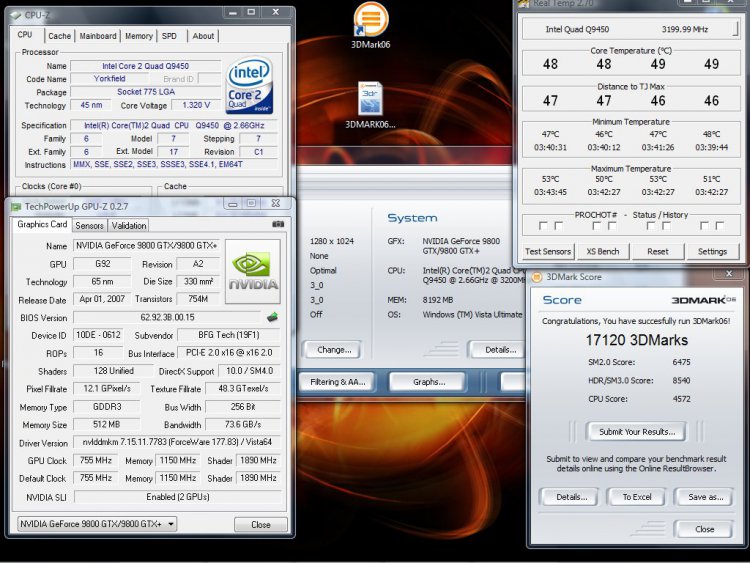This screenshot has width=750, height=563.
Task: Open the Validation tab in GPU-Z
Action: click(129, 225)
